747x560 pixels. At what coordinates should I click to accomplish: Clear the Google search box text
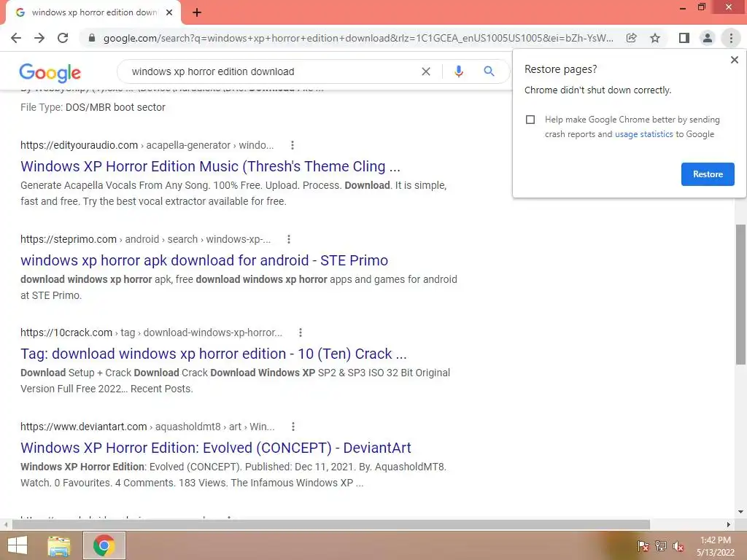point(426,71)
